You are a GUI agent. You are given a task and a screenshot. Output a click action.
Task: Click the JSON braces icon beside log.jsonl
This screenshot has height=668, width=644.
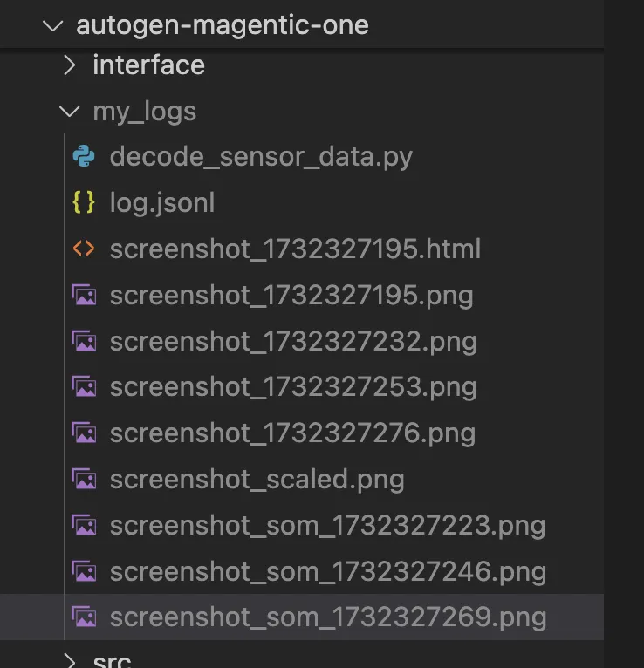pyautogui.click(x=84, y=202)
